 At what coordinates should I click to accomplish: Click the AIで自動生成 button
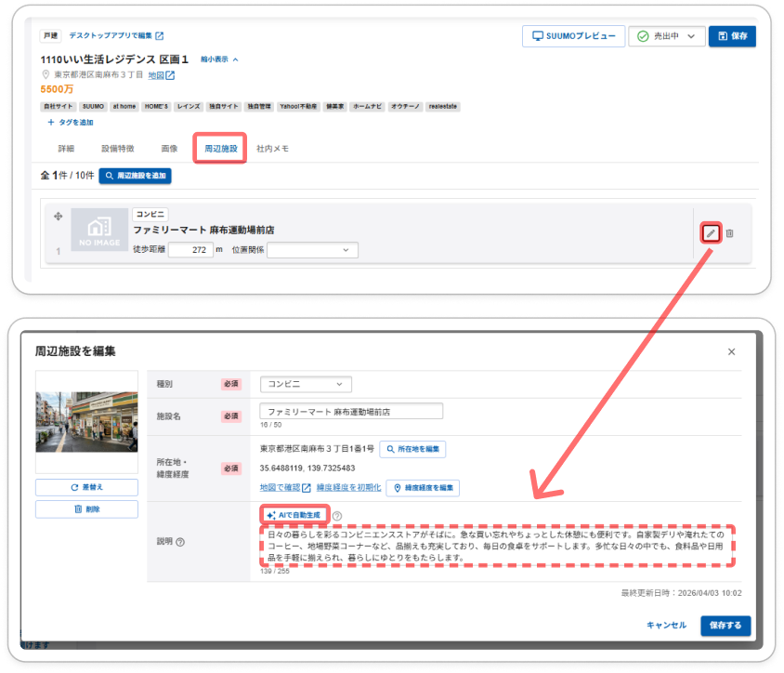click(294, 515)
